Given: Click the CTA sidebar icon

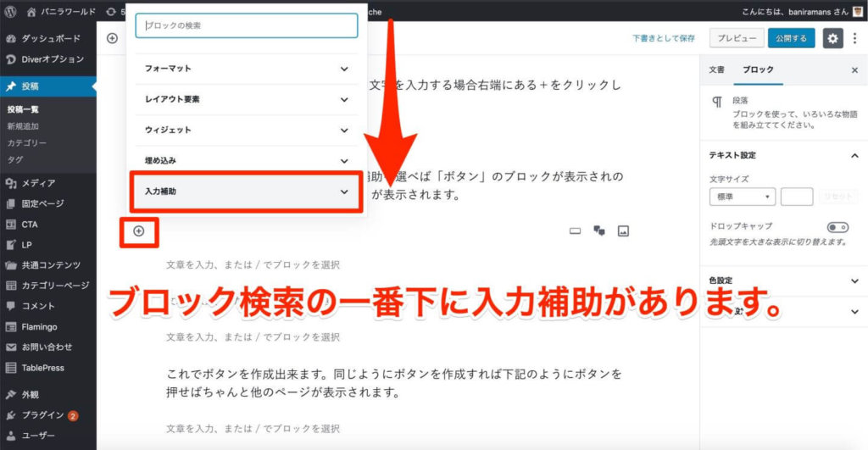Looking at the screenshot, I should coord(10,225).
